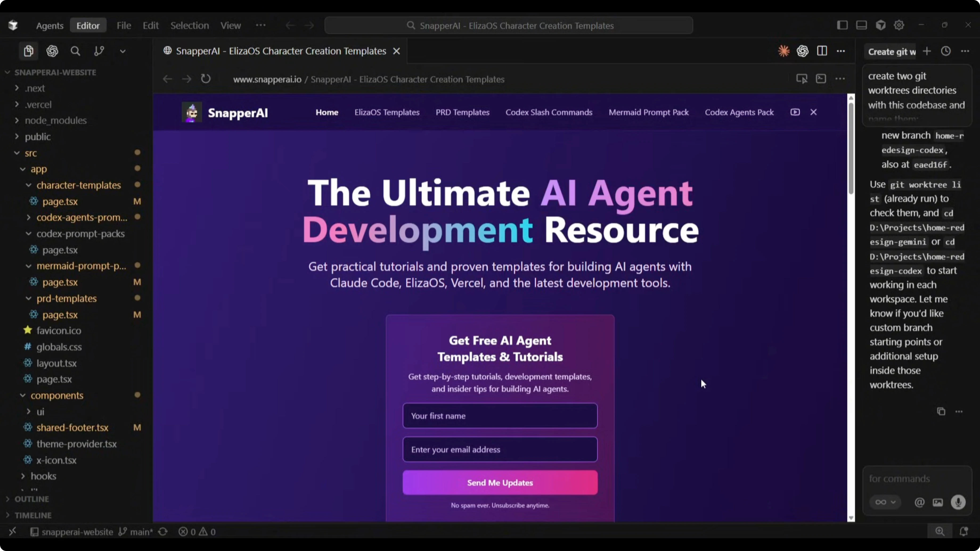Open the Source Control branch icon
980x551 pixels.
pyautogui.click(x=99, y=51)
